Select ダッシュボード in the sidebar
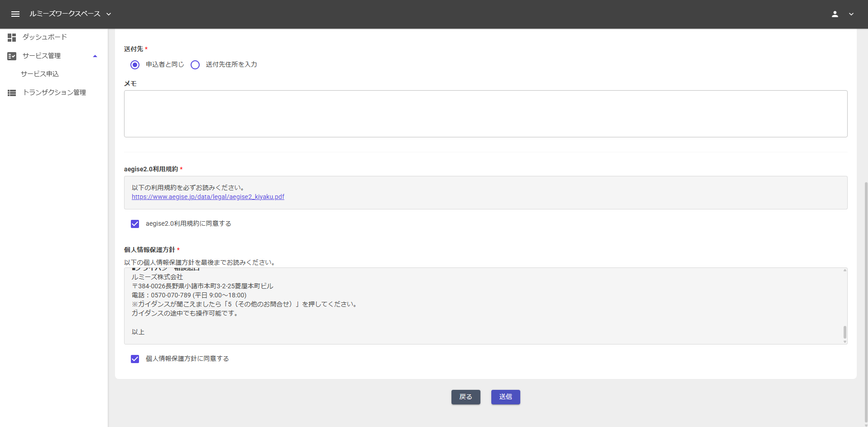This screenshot has height=427, width=868. pos(44,37)
